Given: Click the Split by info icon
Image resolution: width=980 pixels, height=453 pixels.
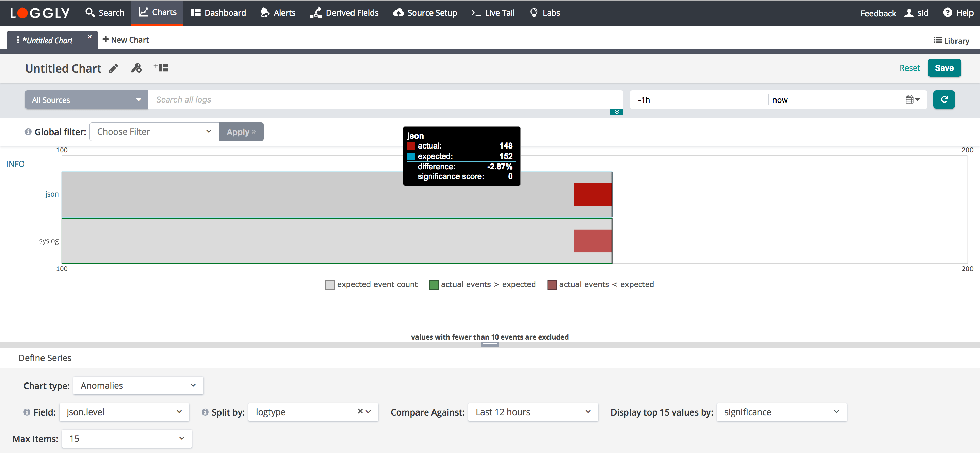Looking at the screenshot, I should 205,412.
